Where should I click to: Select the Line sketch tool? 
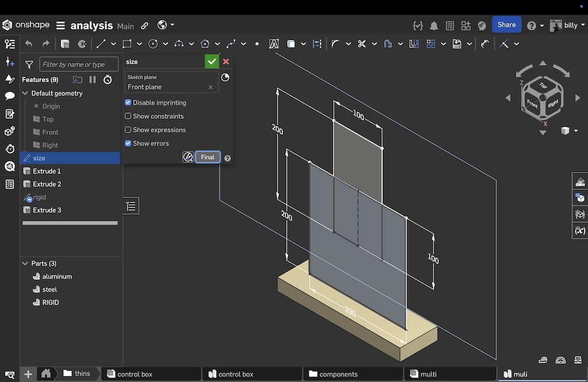tap(101, 44)
